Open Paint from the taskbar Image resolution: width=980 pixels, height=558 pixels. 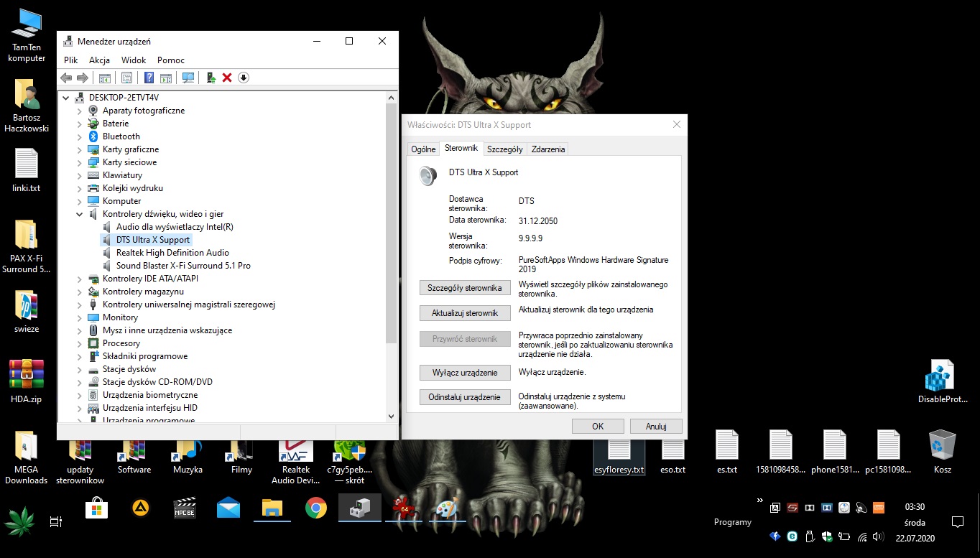(x=448, y=508)
